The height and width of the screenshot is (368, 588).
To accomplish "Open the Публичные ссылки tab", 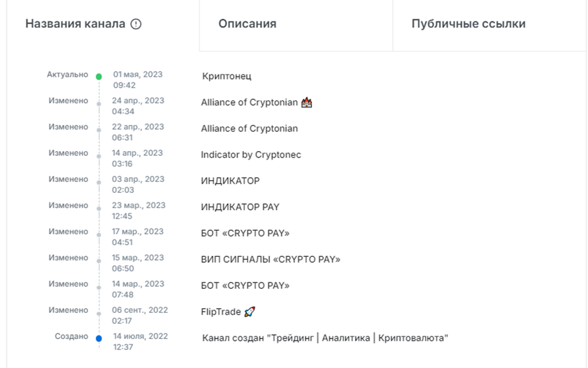I will pos(467,24).
